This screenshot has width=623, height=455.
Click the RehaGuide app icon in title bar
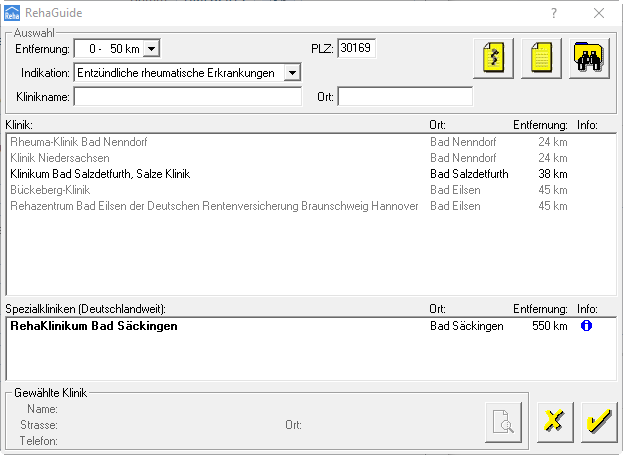tap(12, 13)
